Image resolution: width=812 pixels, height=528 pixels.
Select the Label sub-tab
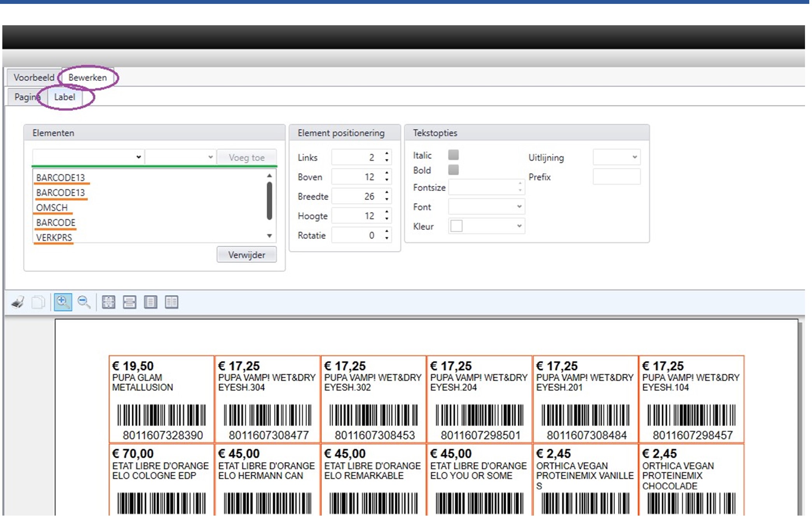pos(65,97)
